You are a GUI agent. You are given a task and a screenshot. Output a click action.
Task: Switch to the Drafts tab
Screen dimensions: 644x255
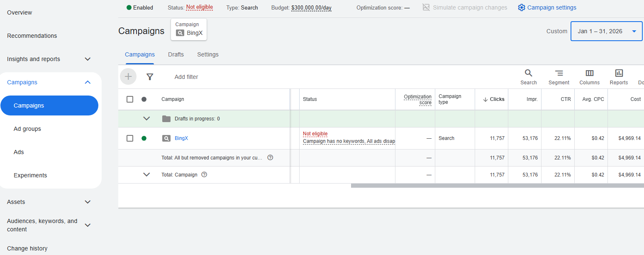click(x=176, y=54)
